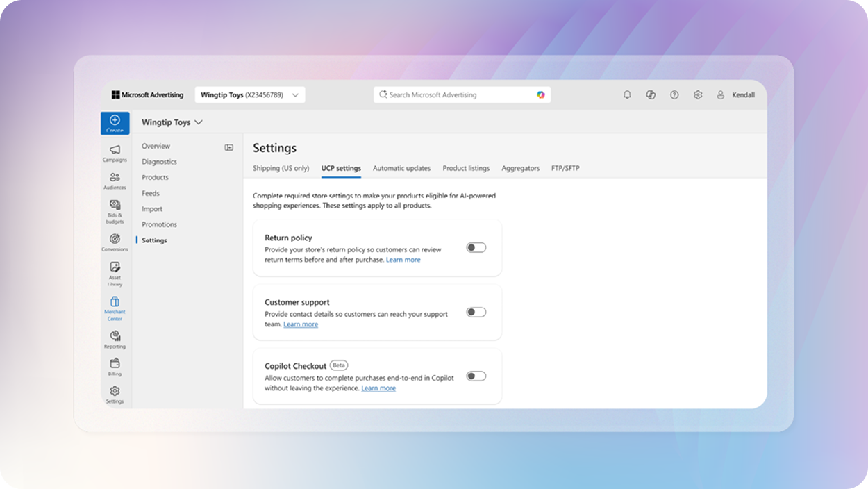Click Learn more under Copilot Checkout

(378, 388)
